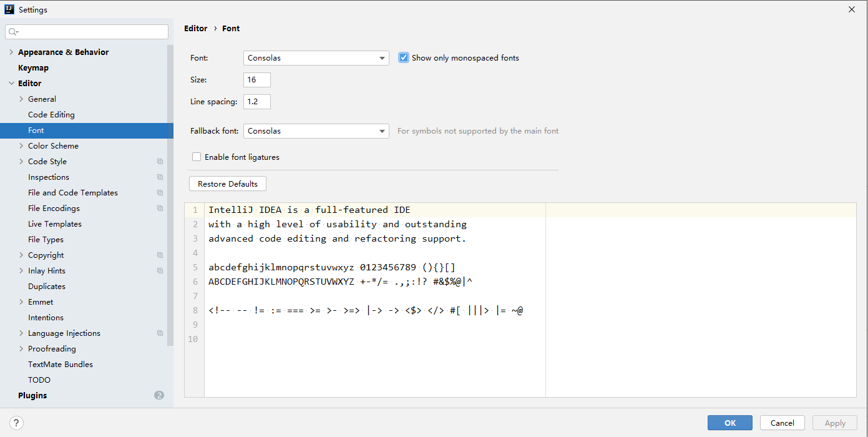
Task: Expand the Proofreading node
Action: tap(21, 349)
